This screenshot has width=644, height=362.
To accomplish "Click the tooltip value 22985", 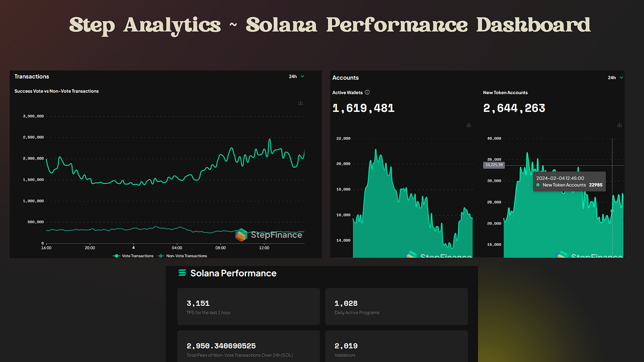I will tap(595, 185).
